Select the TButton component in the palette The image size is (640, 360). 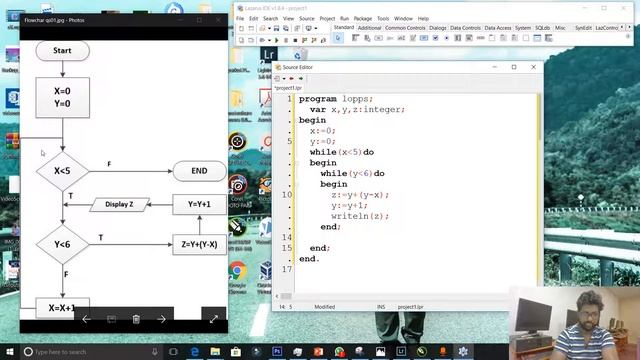click(x=379, y=38)
